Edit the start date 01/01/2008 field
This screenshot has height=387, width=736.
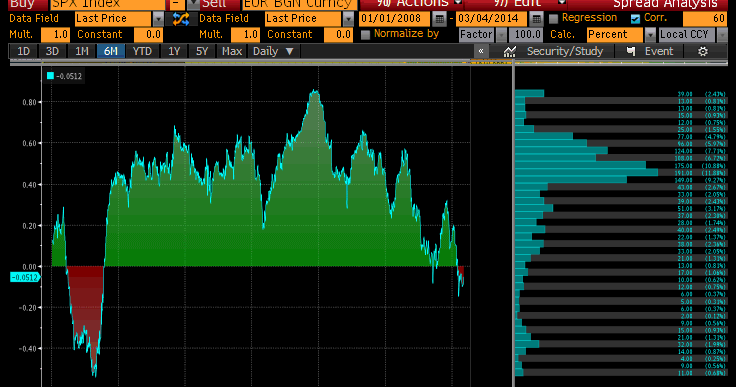[394, 19]
